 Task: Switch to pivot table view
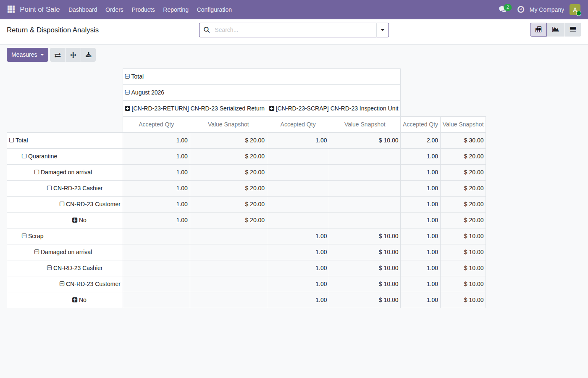point(538,30)
